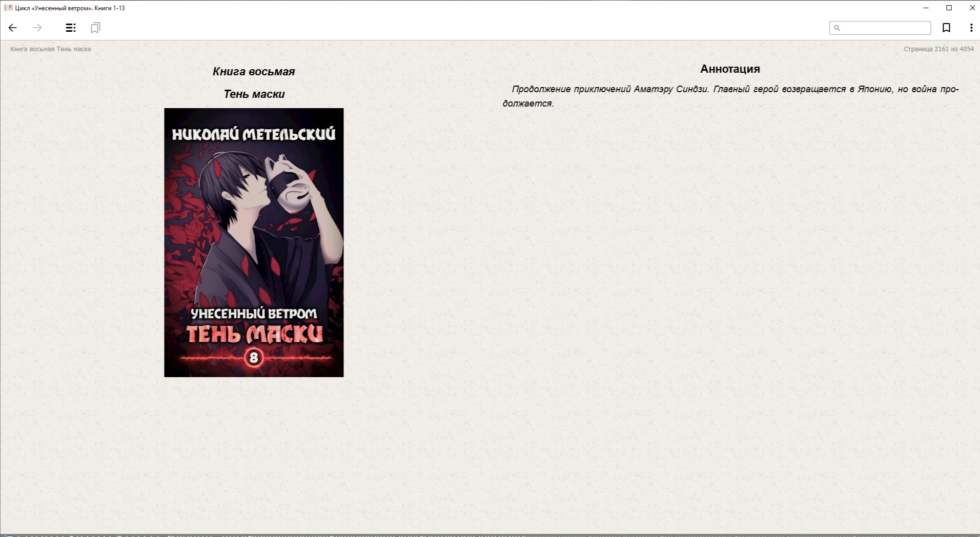This screenshot has height=537, width=980.
Task: Click the heading 'Аннотация'
Action: [x=730, y=69]
